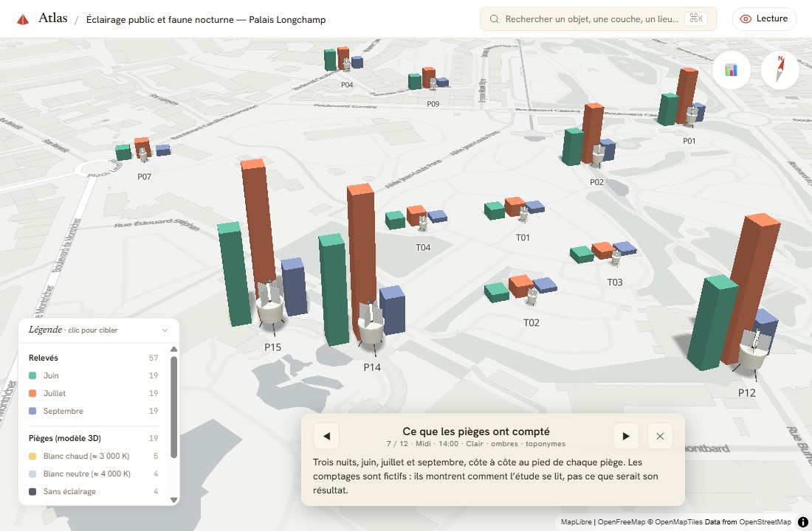The height and width of the screenshot is (531, 812).
Task: Select the blue September bar at P14
Action: click(x=393, y=310)
